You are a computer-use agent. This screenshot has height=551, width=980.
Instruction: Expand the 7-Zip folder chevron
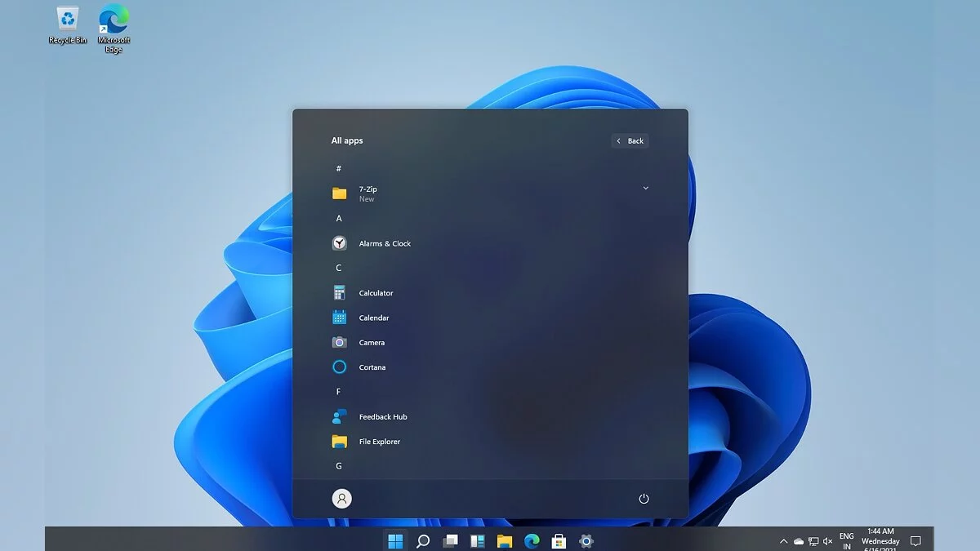pyautogui.click(x=645, y=189)
